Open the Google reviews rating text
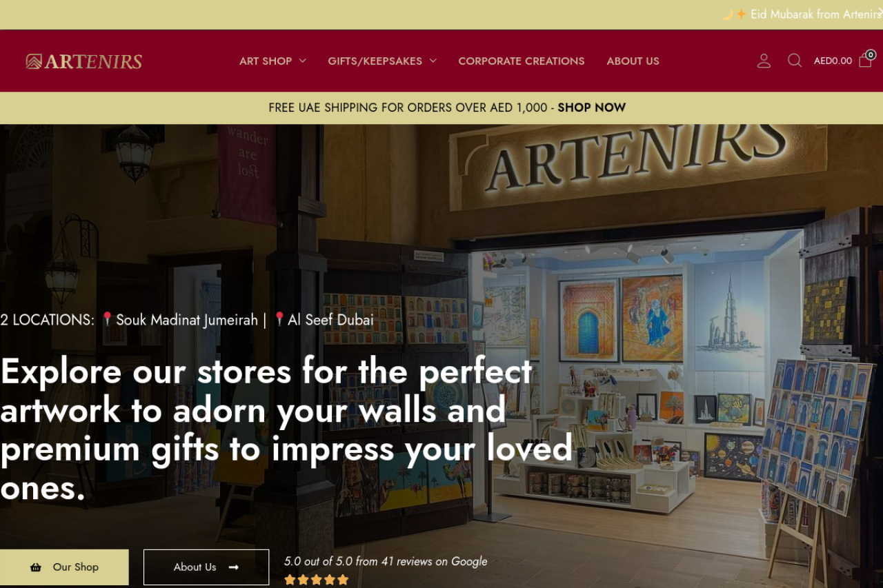The image size is (883, 588). coord(386,561)
